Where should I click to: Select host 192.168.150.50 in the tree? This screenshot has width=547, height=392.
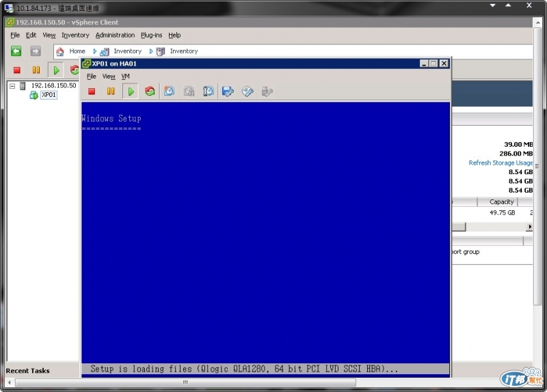coord(54,85)
